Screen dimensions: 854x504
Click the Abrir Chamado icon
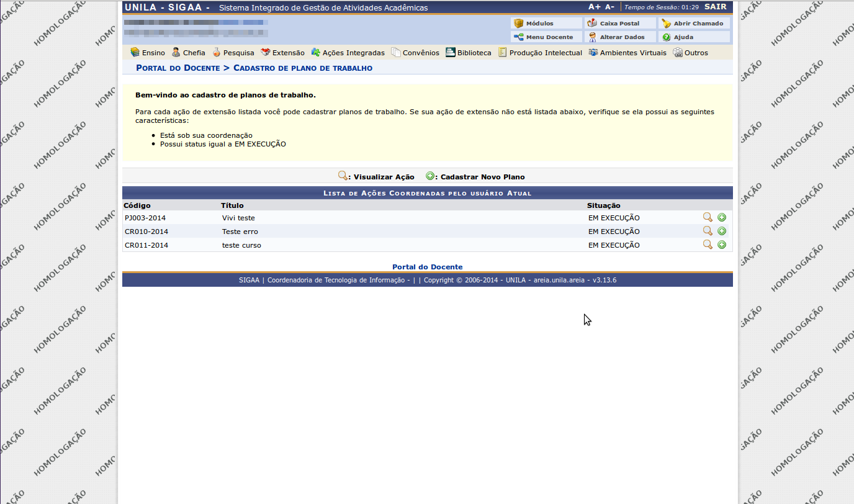point(667,23)
